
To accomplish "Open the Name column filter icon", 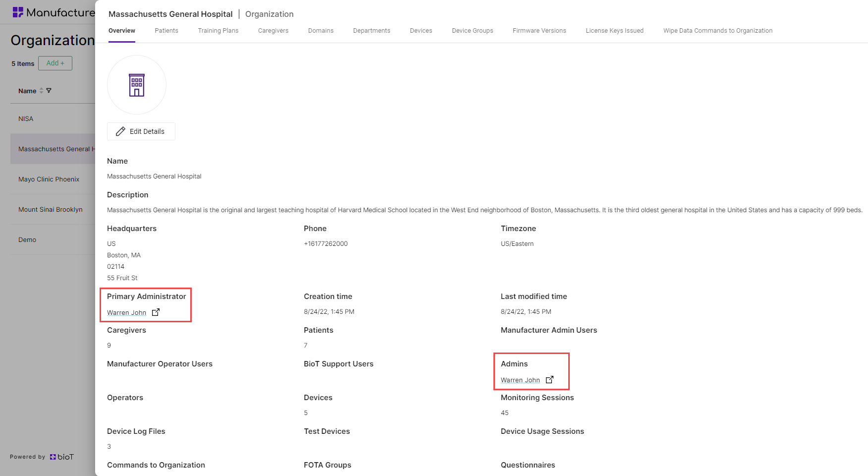I will [49, 91].
